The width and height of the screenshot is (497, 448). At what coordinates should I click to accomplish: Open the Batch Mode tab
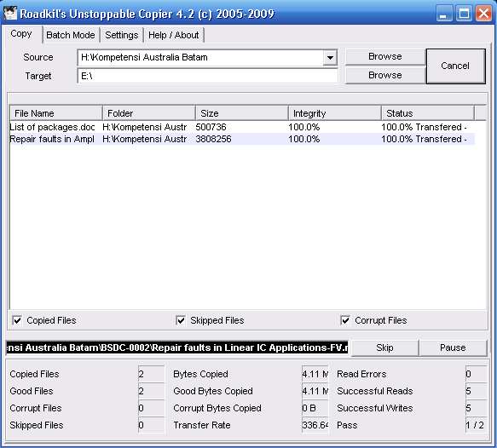[71, 35]
